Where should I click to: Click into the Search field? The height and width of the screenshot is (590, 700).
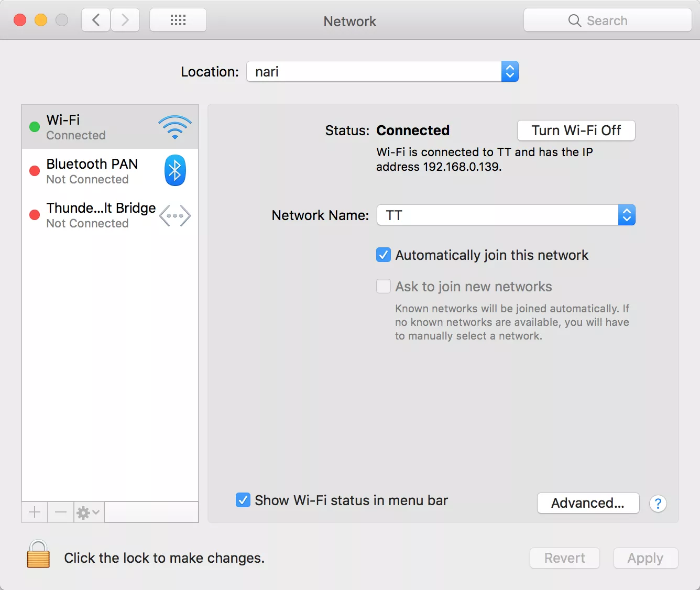point(608,20)
